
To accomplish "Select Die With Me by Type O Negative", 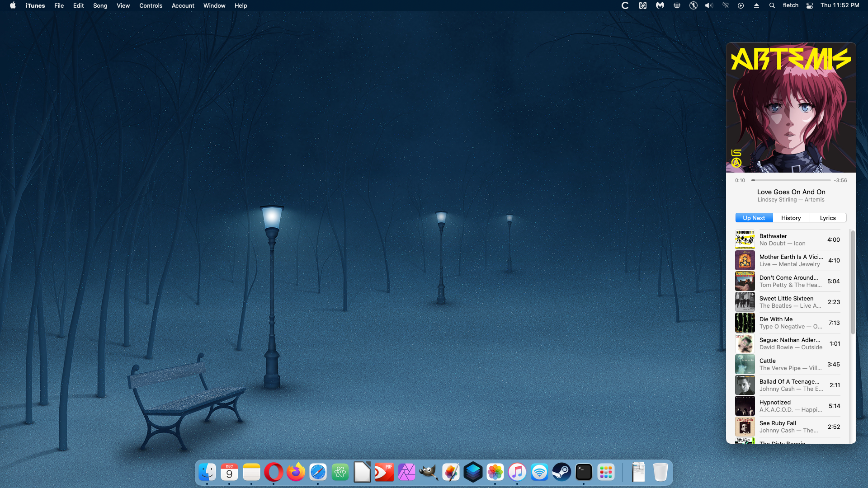I will (788, 323).
